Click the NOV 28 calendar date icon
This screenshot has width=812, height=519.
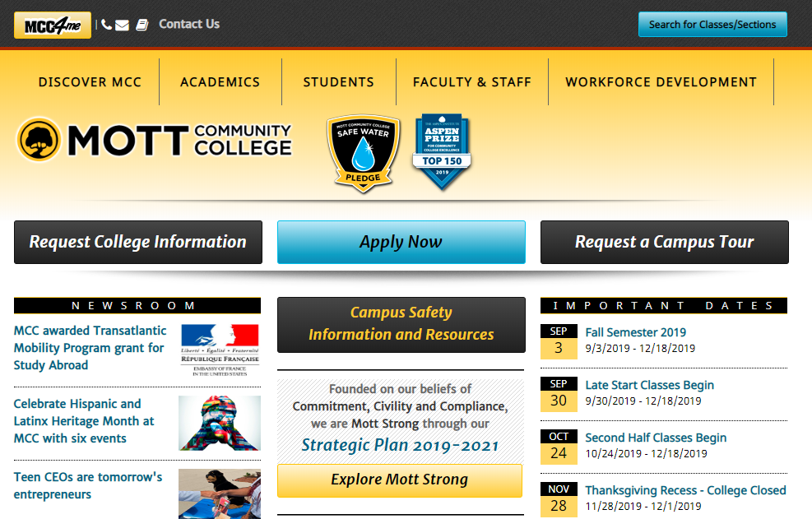[559, 499]
